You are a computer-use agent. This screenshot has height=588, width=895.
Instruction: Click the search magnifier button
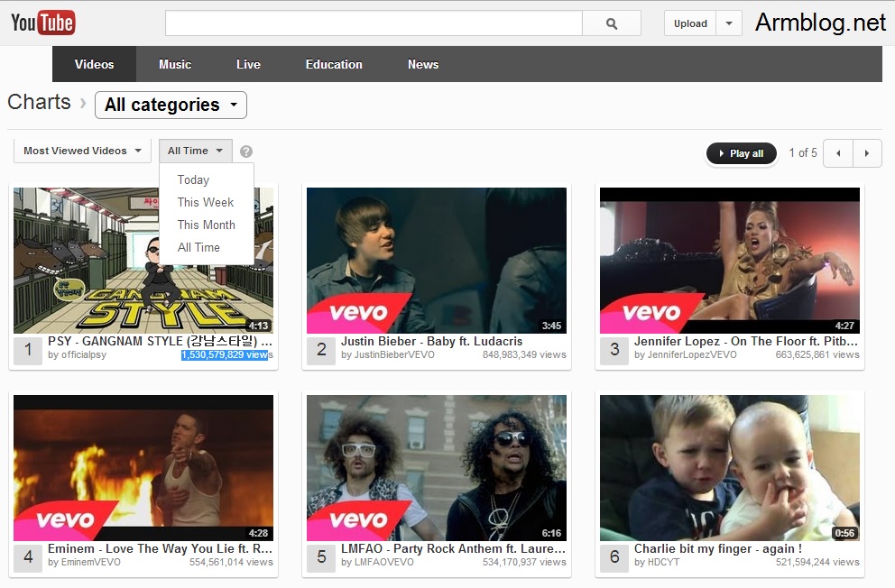tap(612, 23)
